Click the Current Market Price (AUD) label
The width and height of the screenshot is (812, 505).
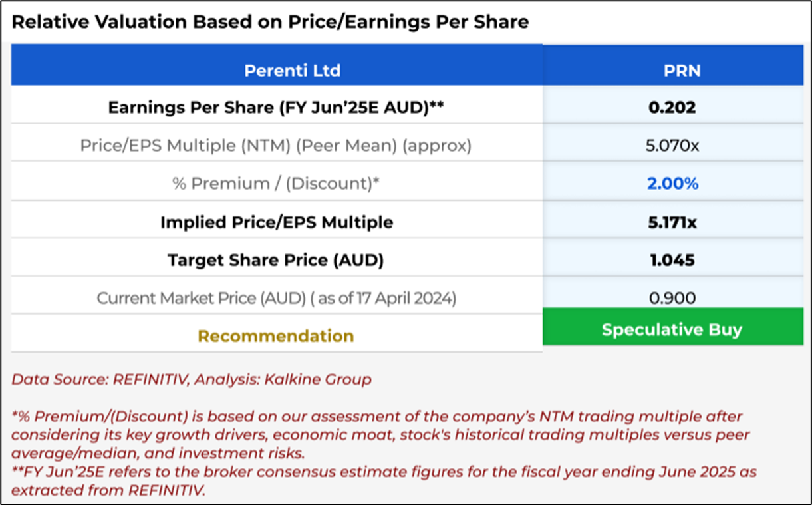coord(276,298)
